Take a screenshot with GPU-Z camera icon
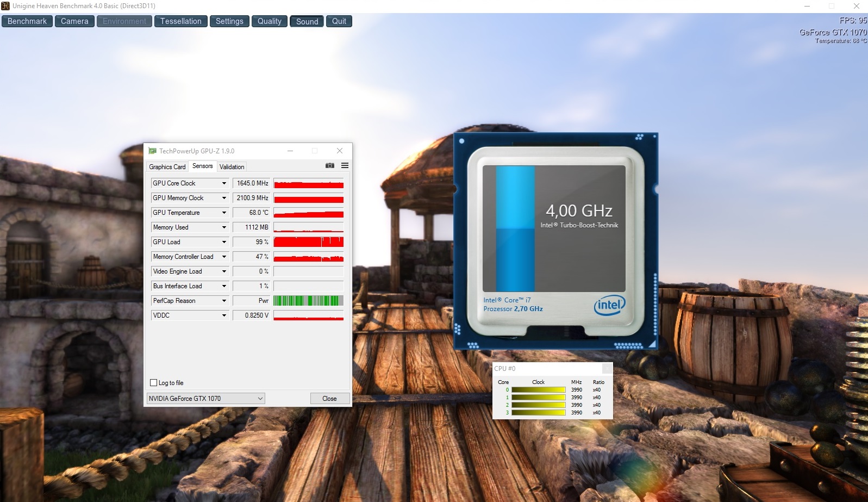The image size is (868, 502). click(330, 165)
